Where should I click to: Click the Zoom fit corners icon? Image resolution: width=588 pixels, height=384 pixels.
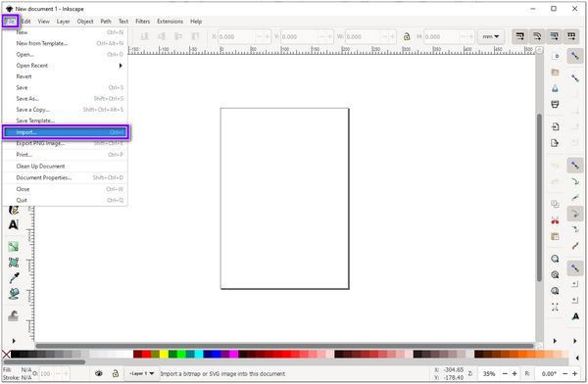point(555,308)
